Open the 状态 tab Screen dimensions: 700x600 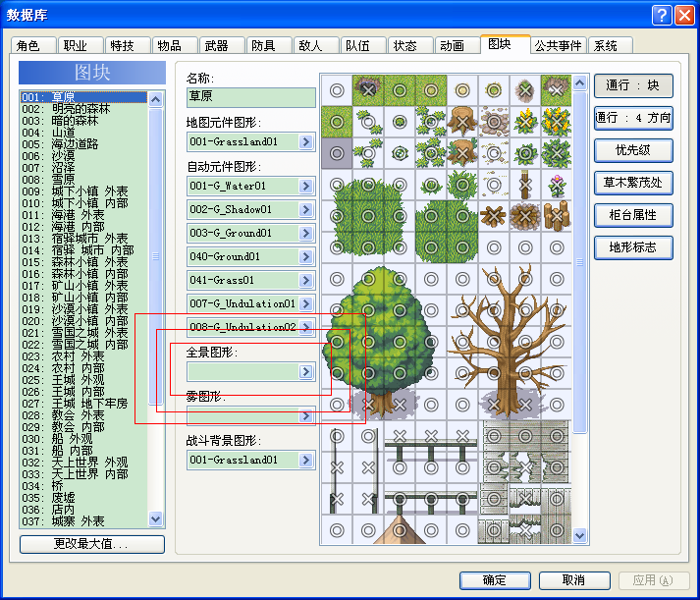click(410, 45)
